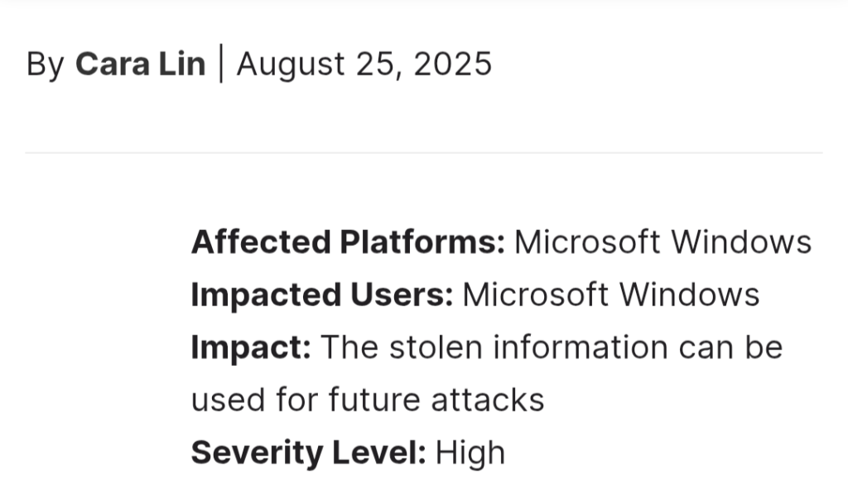Click the word "future" in the Impact text

[x=374, y=400]
